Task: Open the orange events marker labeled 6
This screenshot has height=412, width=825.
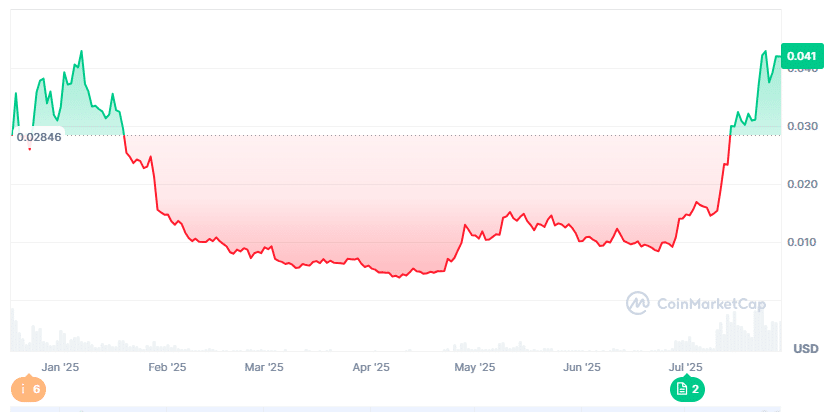Action: coord(29,388)
